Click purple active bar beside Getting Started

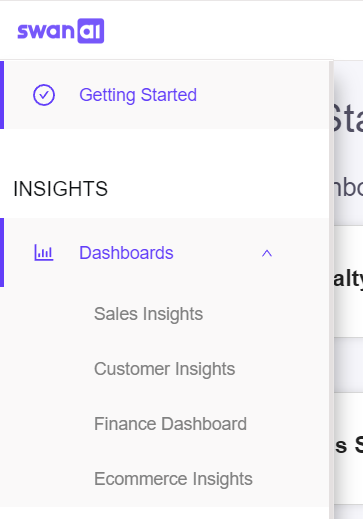click(x=2, y=95)
